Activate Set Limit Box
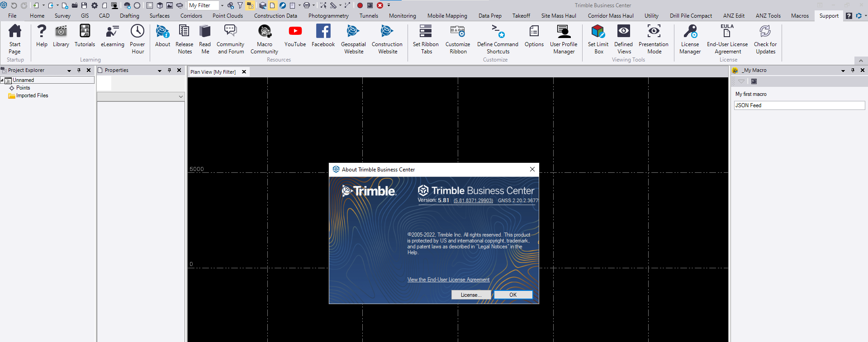Viewport: 868px width, 342px height. pyautogui.click(x=598, y=39)
